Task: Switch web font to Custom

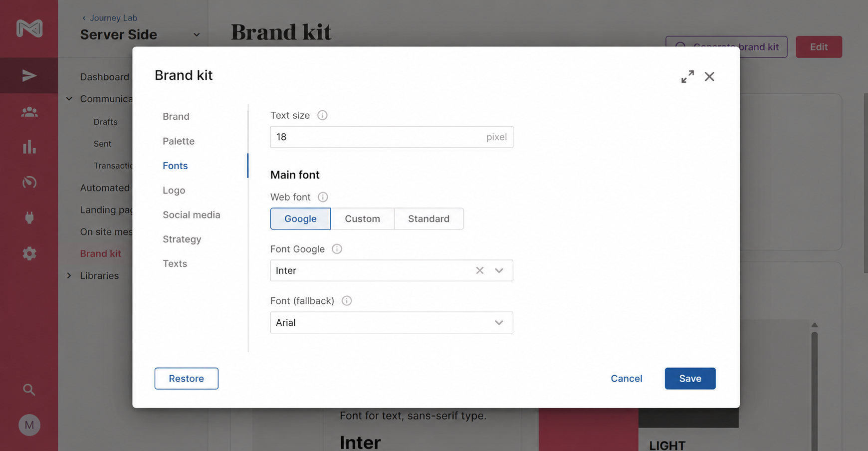Action: [x=362, y=219]
